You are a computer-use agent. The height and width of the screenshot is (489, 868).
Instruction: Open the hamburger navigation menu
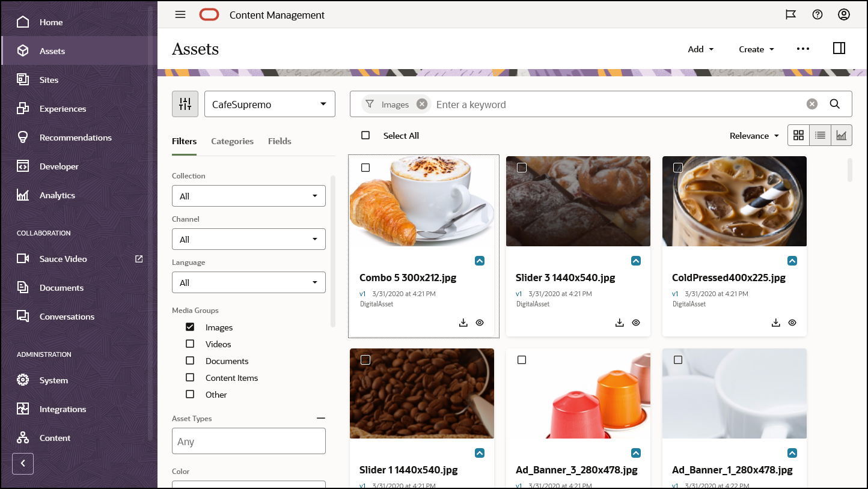pyautogui.click(x=180, y=15)
